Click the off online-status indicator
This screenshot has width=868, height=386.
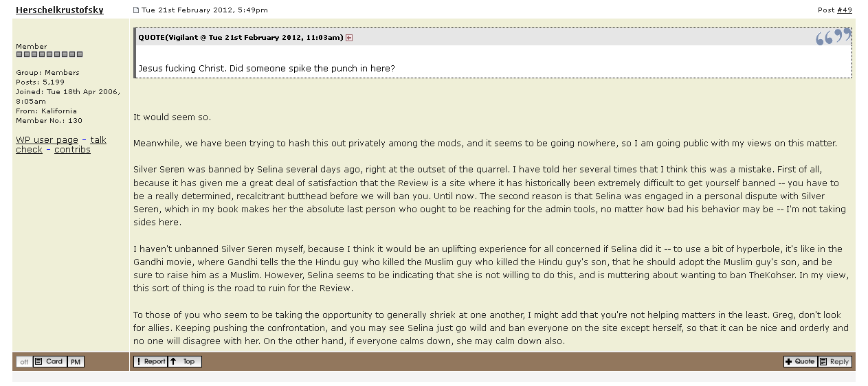[x=24, y=362]
